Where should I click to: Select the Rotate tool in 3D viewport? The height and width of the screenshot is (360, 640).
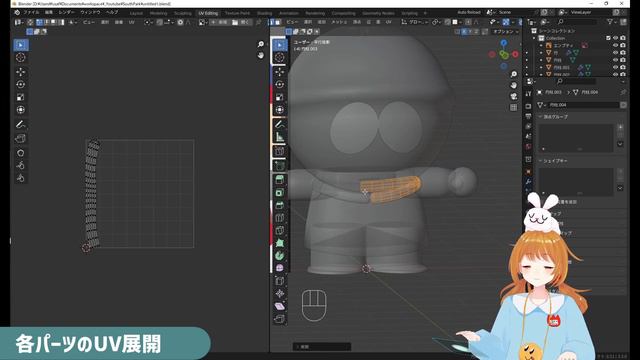[280, 84]
